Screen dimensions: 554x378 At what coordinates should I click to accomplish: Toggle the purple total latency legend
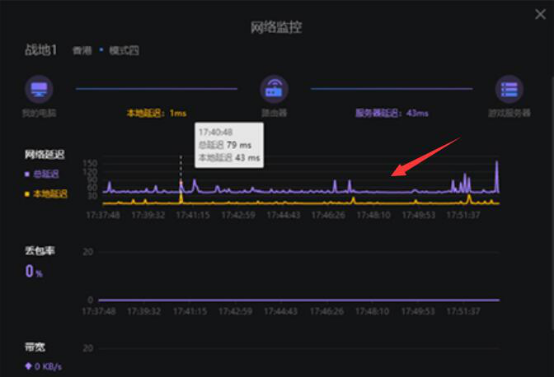(42, 174)
